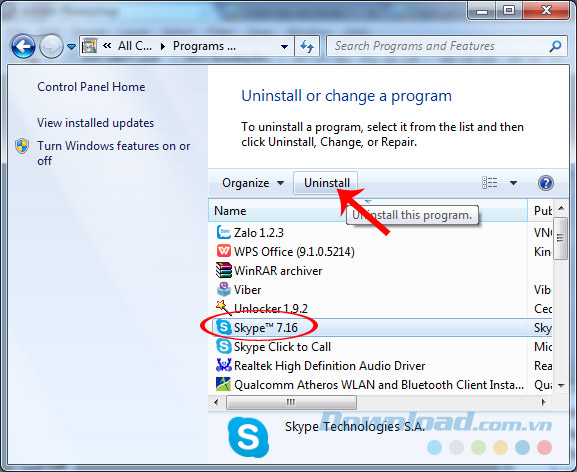Close the Programs and Features window
This screenshot has height=472, width=577.
(x=546, y=10)
